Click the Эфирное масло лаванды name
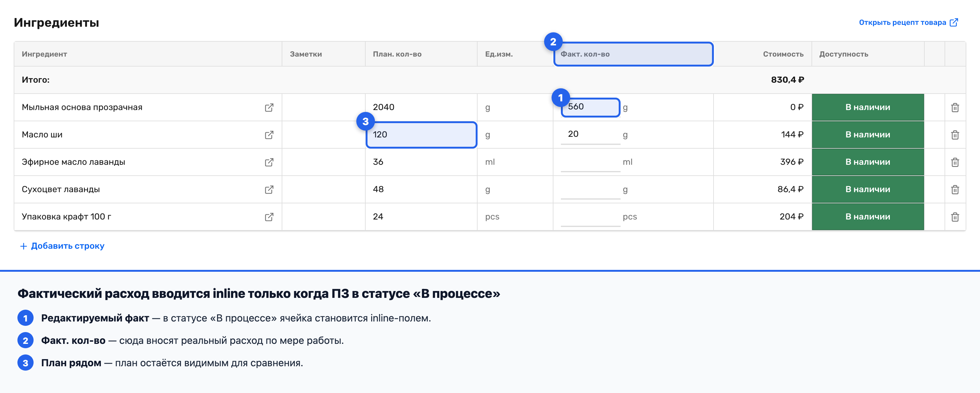The width and height of the screenshot is (980, 393). 73,162
